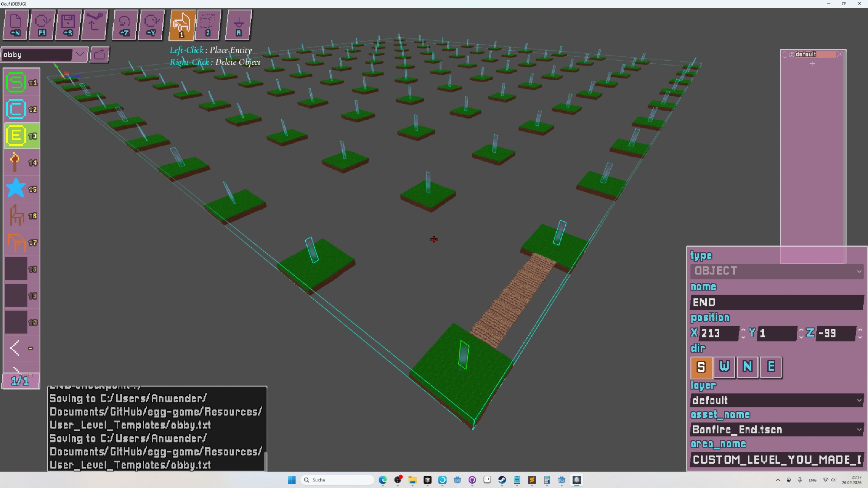Select the torch palette item

point(15,163)
